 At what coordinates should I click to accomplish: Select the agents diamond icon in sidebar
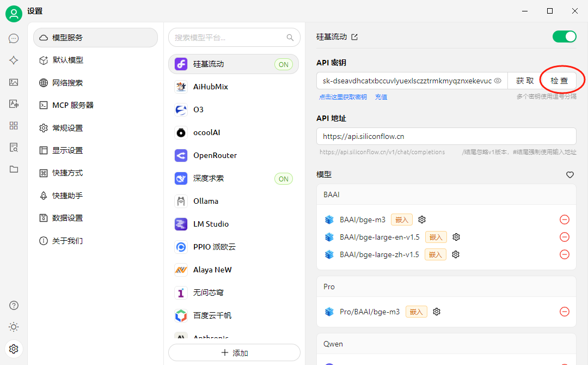(14, 60)
